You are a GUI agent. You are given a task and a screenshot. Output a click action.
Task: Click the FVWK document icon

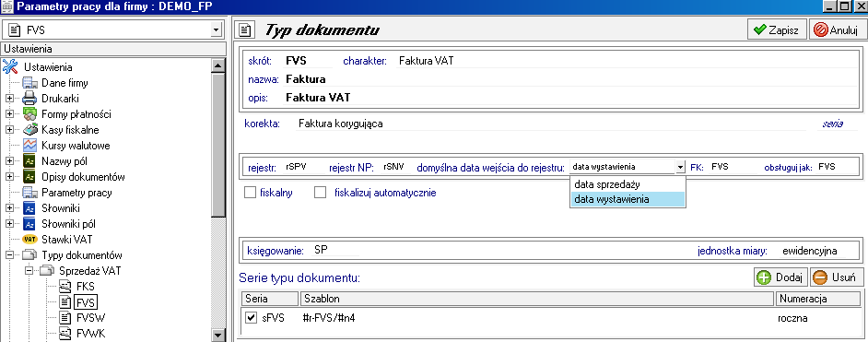(65, 334)
